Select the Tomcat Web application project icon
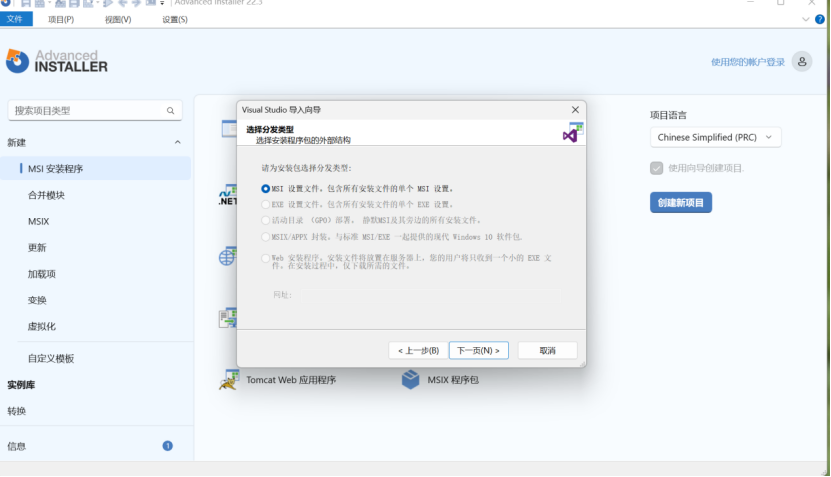This screenshot has width=831, height=477. (x=228, y=379)
